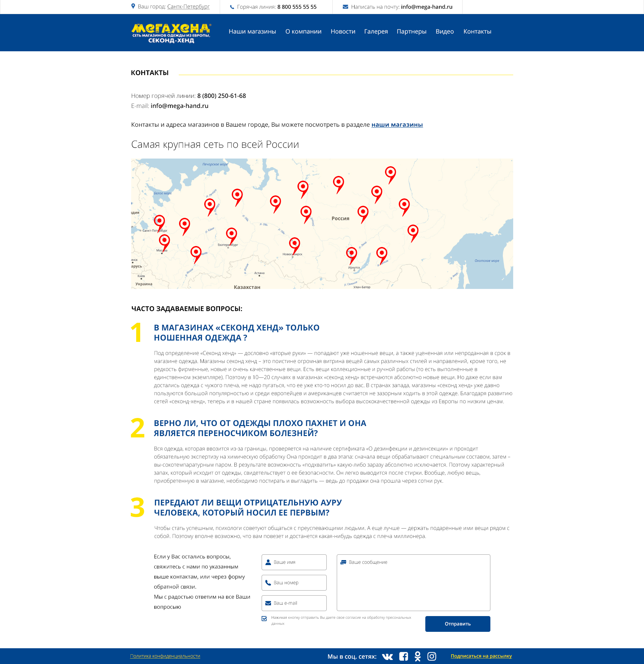
Task: Follow the наши магазины text link
Action: [x=397, y=125]
